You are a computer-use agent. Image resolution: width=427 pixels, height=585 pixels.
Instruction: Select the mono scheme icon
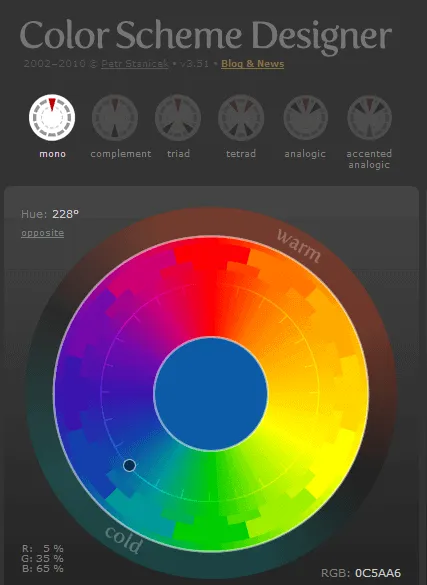click(52, 117)
